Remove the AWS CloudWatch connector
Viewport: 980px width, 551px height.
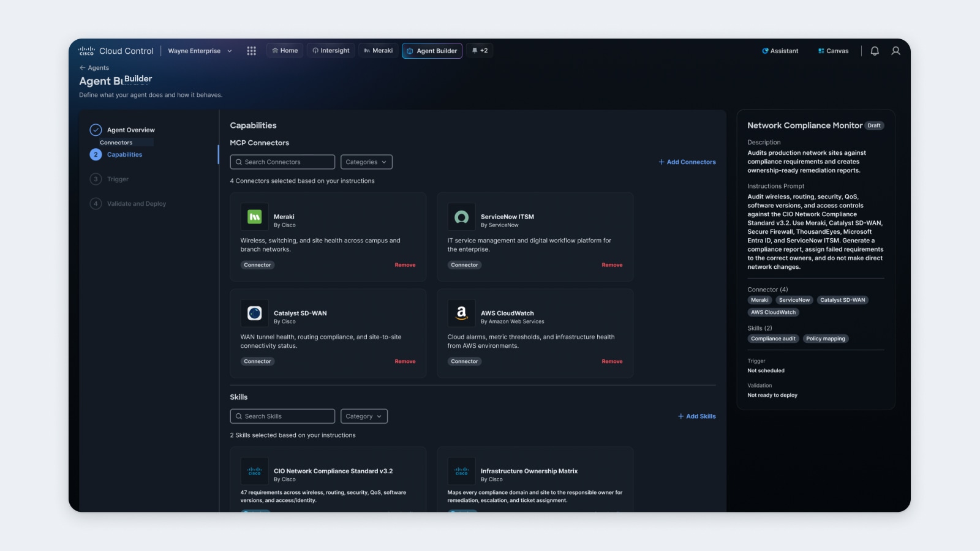point(612,362)
